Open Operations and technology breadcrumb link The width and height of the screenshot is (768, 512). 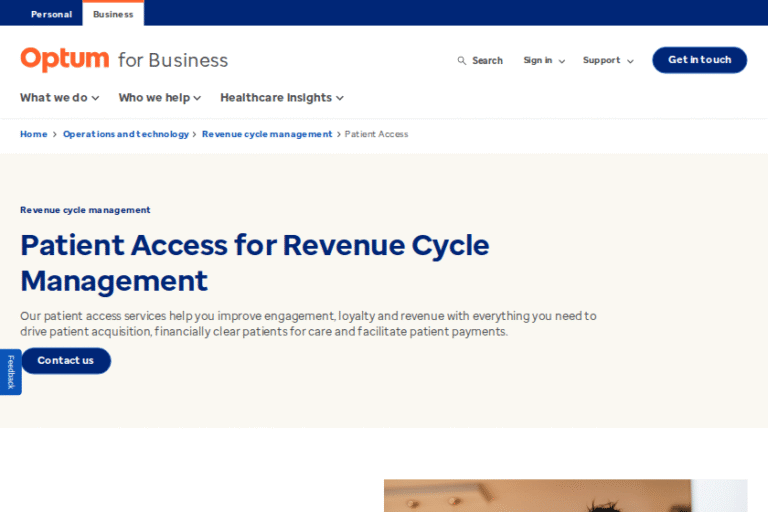point(125,134)
